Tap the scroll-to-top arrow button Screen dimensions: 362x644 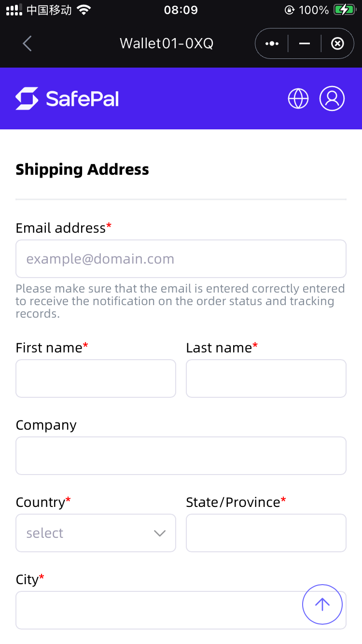[322, 604]
